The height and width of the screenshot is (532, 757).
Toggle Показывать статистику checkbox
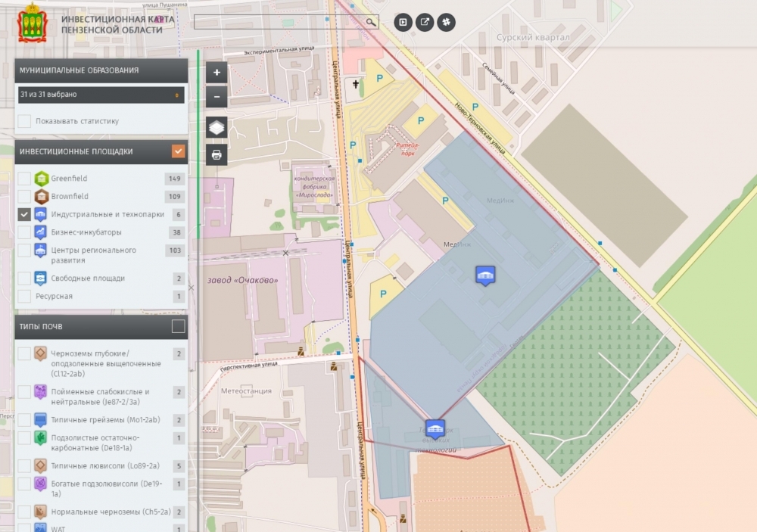25,121
